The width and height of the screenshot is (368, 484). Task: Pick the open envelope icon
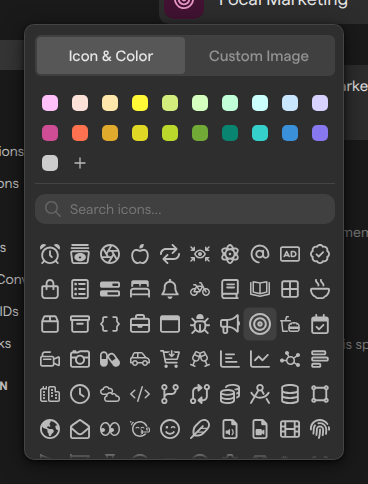click(x=80, y=429)
